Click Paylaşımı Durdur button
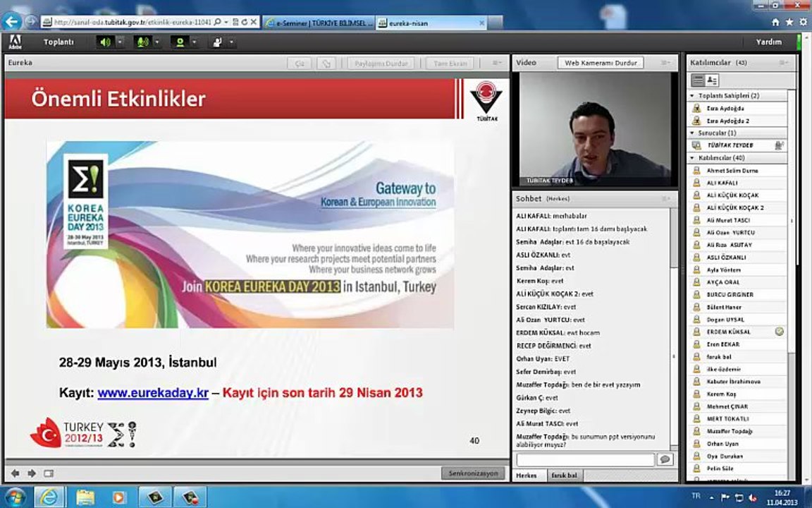 click(x=381, y=64)
